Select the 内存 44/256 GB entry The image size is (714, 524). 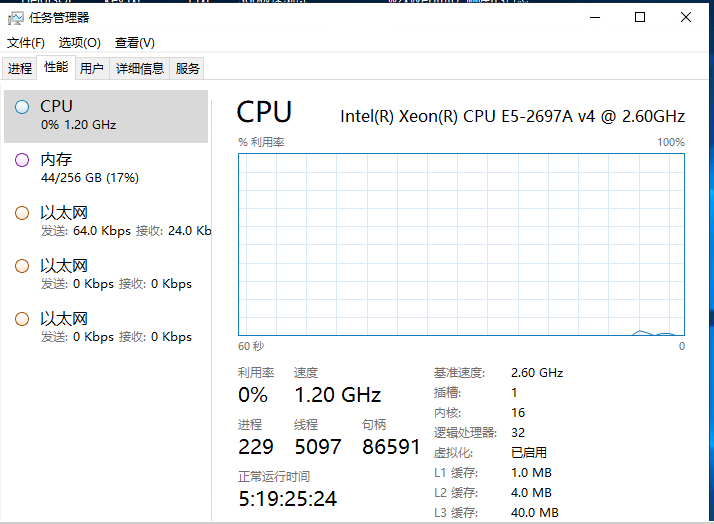coord(106,169)
